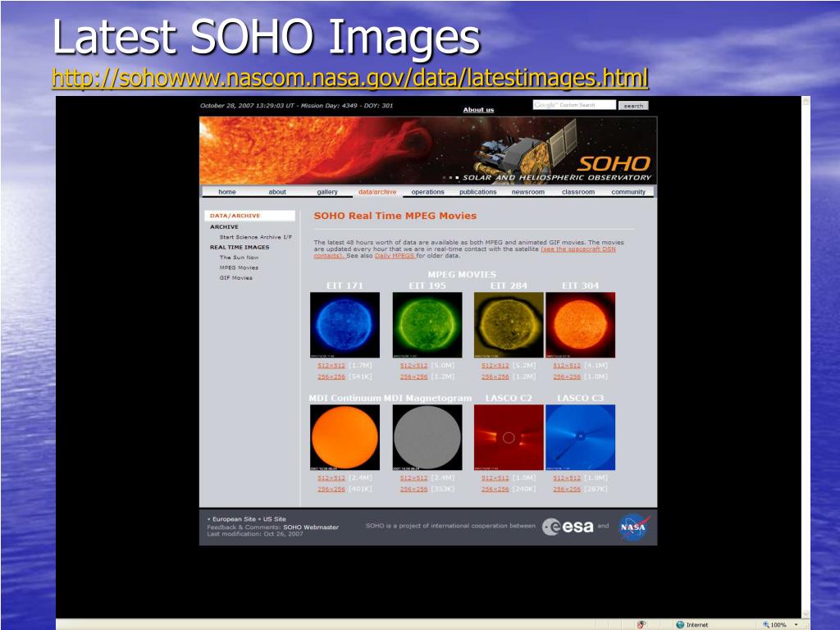
Task: Click the About us link
Action: (x=478, y=110)
